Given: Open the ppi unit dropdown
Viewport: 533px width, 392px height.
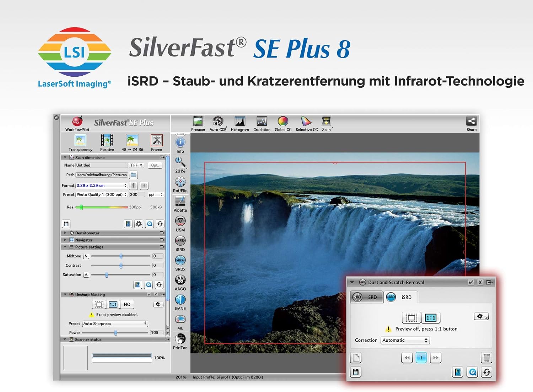Looking at the screenshot, I should click(x=156, y=195).
